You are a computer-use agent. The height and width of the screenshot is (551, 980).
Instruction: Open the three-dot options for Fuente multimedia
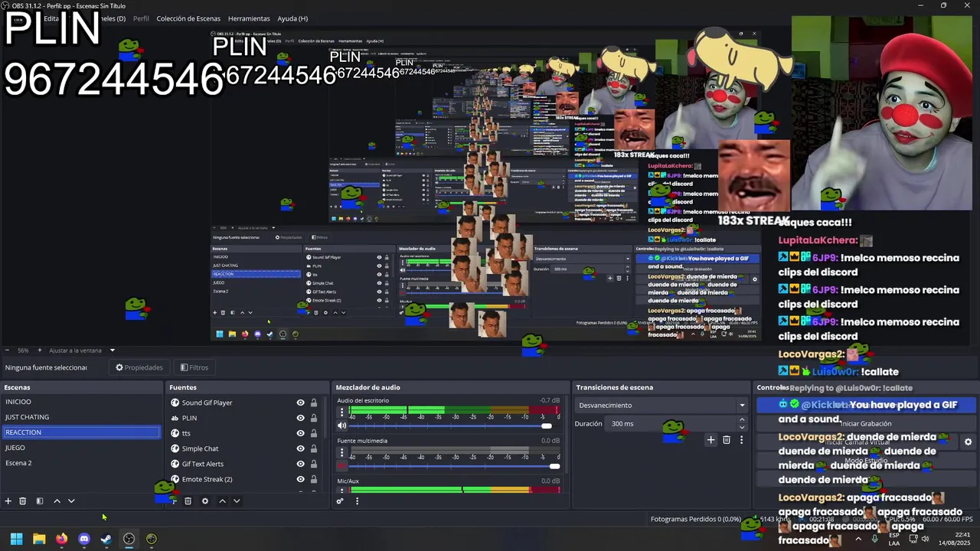pyautogui.click(x=341, y=453)
